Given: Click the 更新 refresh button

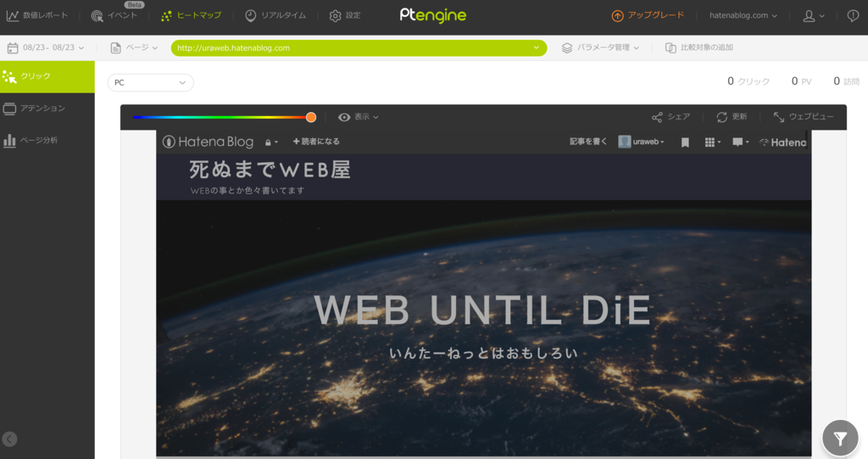Looking at the screenshot, I should coord(732,117).
